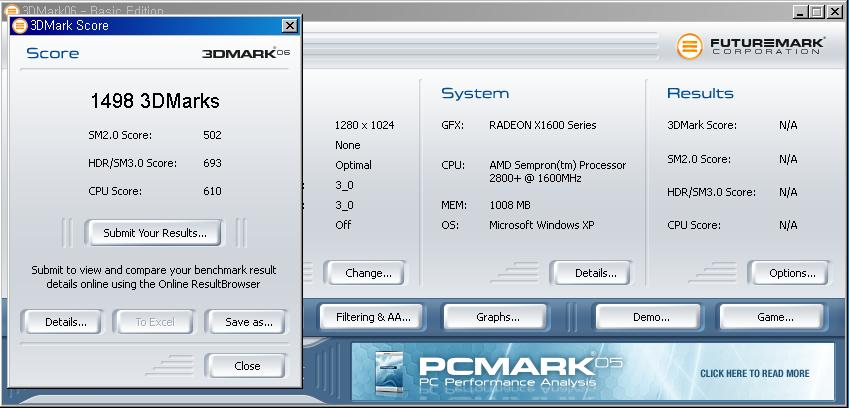Click SM2.0 Score value 502
The width and height of the screenshot is (849, 408).
212,135
